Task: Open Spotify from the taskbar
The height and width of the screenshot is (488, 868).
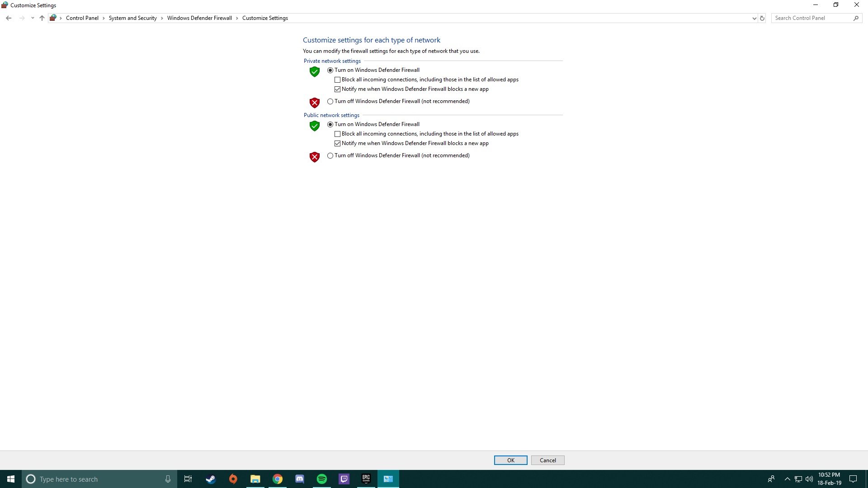Action: (x=321, y=479)
